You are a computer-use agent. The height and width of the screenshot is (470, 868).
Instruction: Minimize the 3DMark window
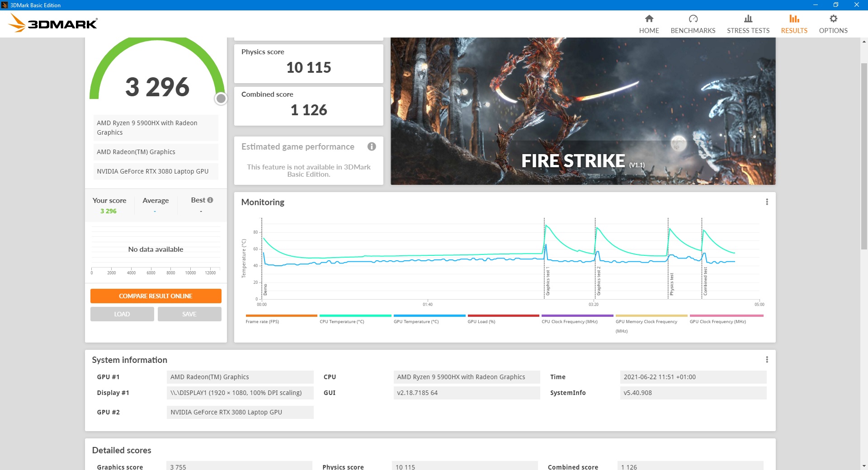tap(815, 5)
